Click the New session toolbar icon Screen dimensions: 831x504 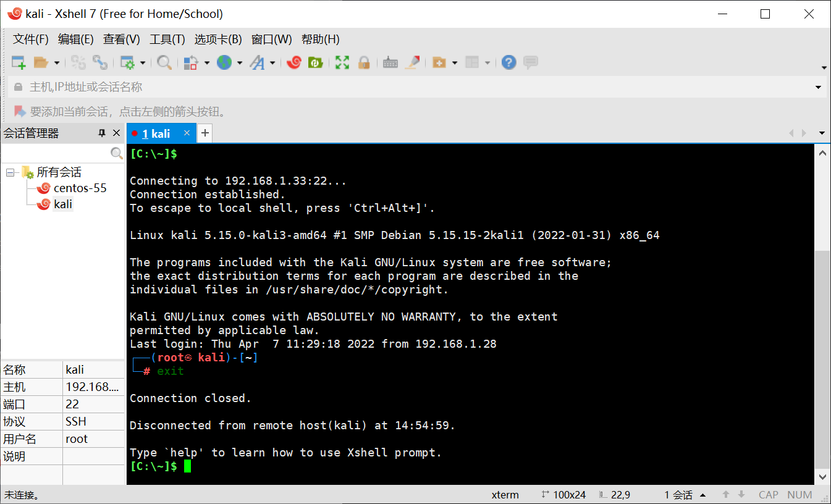(x=19, y=62)
